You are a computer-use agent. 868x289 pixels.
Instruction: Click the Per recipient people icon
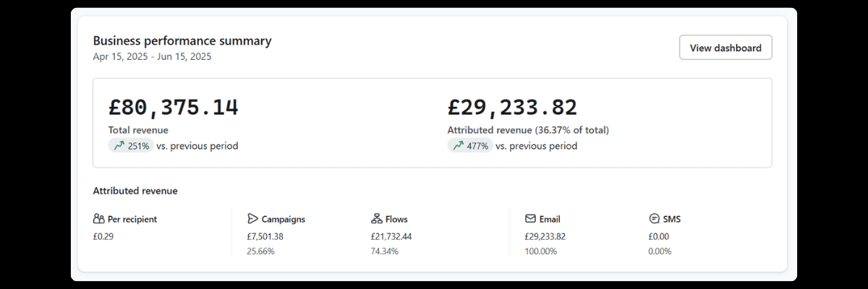click(99, 219)
